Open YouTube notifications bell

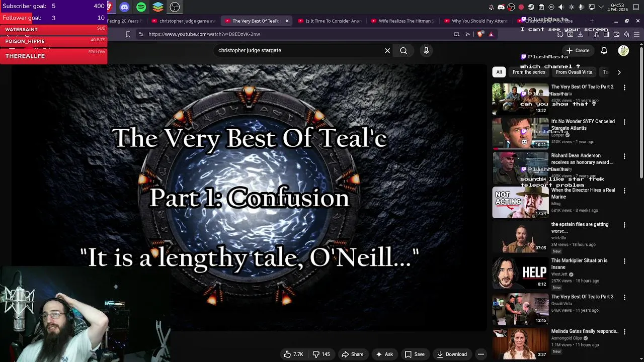pos(604,50)
